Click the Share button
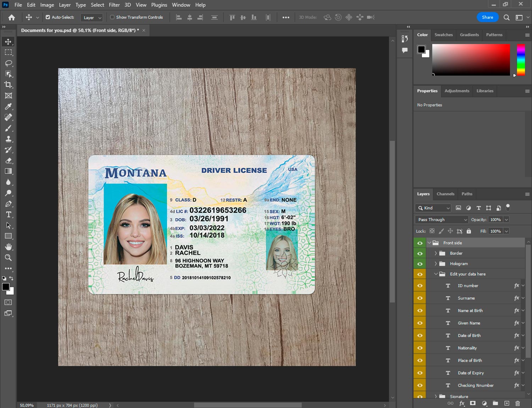Screen dimensions: 532x408 487,17
